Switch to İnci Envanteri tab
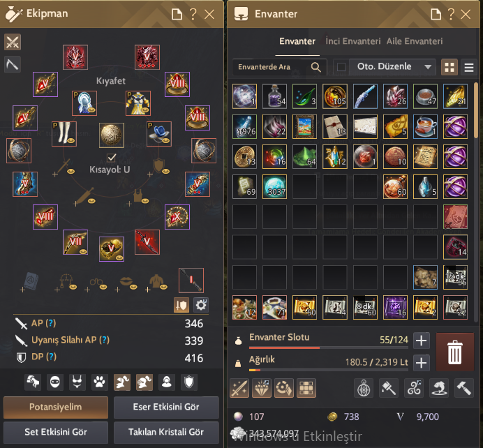The height and width of the screenshot is (448, 483). (352, 41)
